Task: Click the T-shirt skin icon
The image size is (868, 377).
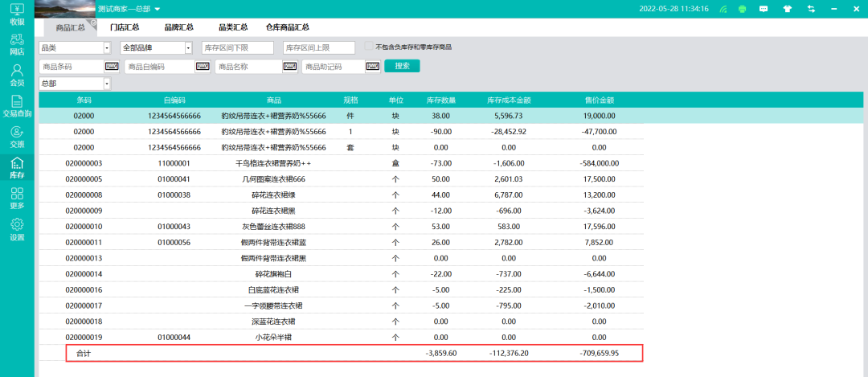Action: (x=787, y=9)
